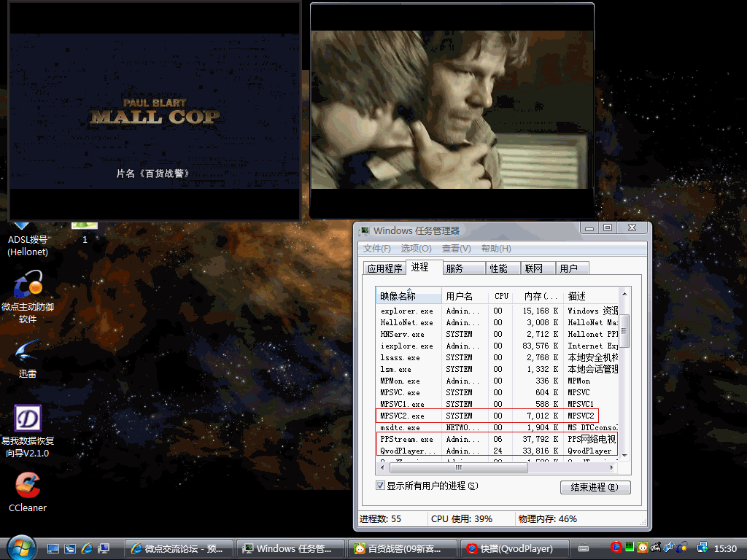Switch to 快播(QvodPlayer) taskbar button

[514, 548]
